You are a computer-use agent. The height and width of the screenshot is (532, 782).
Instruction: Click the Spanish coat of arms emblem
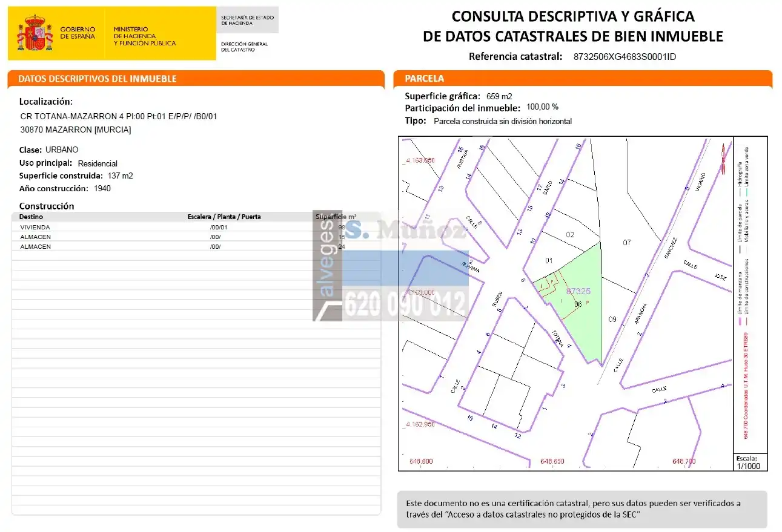click(35, 33)
